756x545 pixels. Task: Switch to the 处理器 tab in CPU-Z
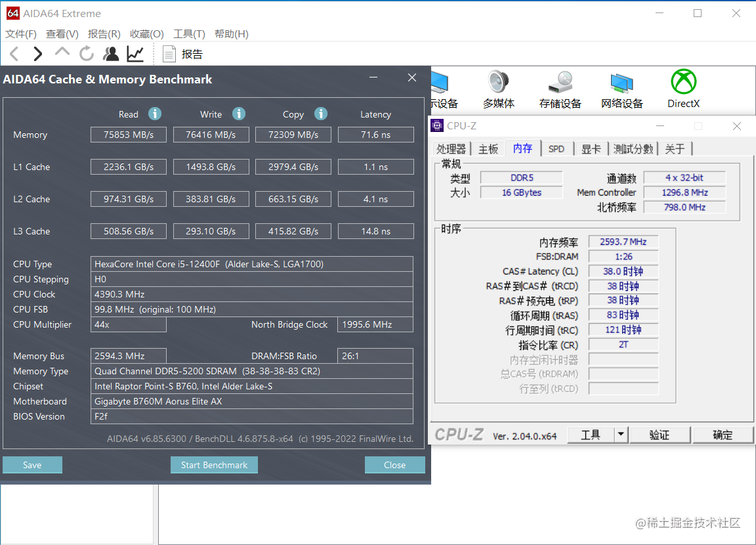coord(451,149)
